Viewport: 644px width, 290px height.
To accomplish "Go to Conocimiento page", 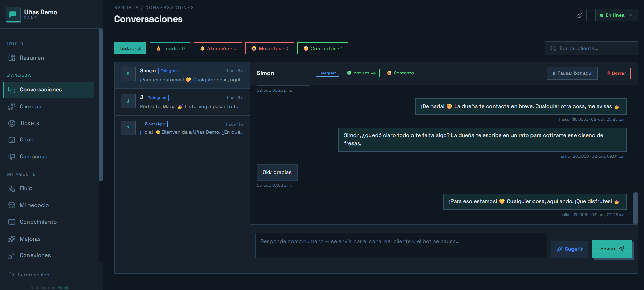I will [x=48, y=222].
